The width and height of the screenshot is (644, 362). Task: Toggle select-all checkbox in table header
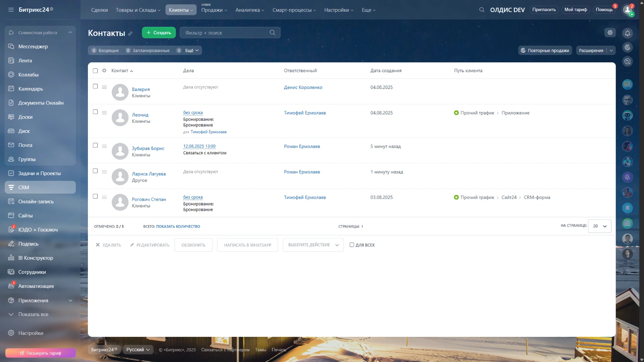point(95,71)
